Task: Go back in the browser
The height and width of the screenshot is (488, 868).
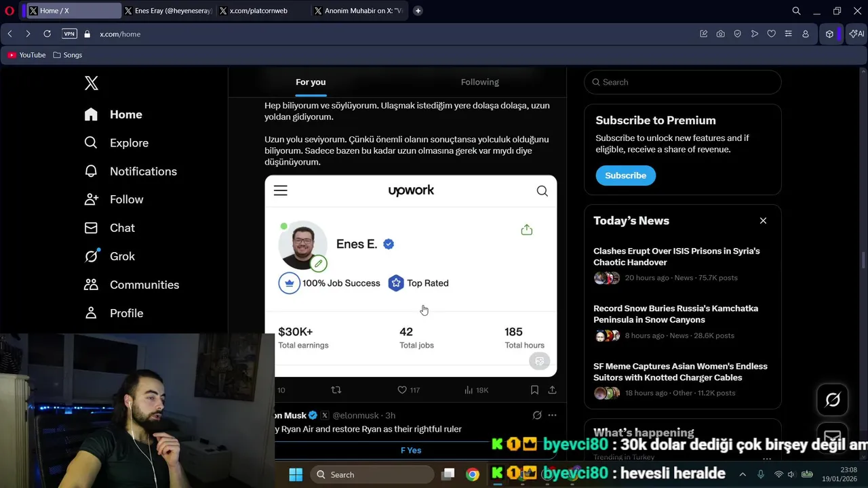Action: (9, 34)
